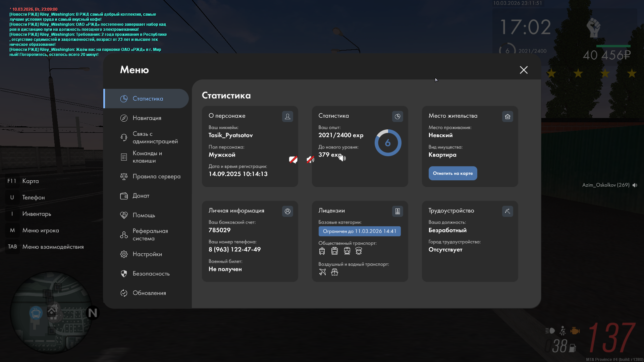This screenshot has height=362, width=644.
Task: Toggle speaker icon next to Azim_Oskolkov
Action: (x=635, y=185)
